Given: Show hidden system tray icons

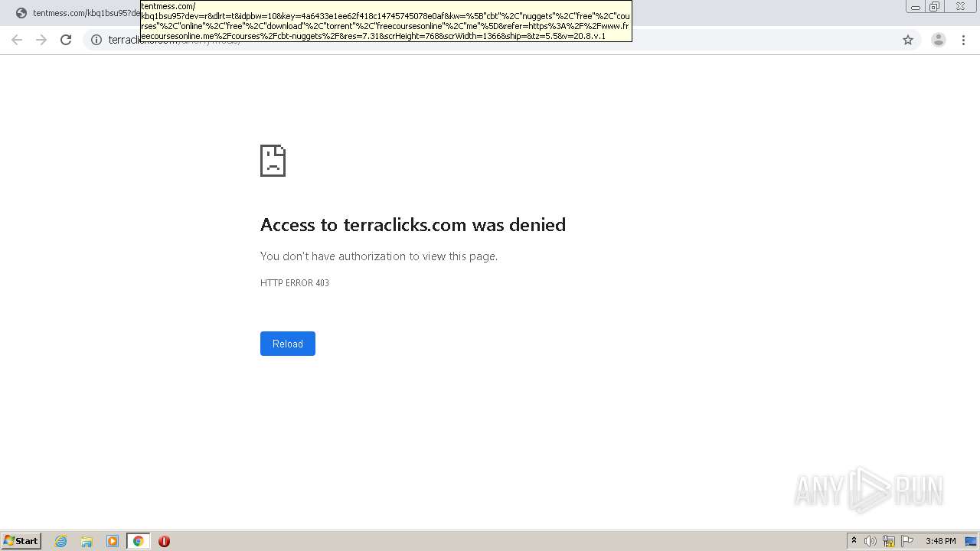Looking at the screenshot, I should click(854, 541).
